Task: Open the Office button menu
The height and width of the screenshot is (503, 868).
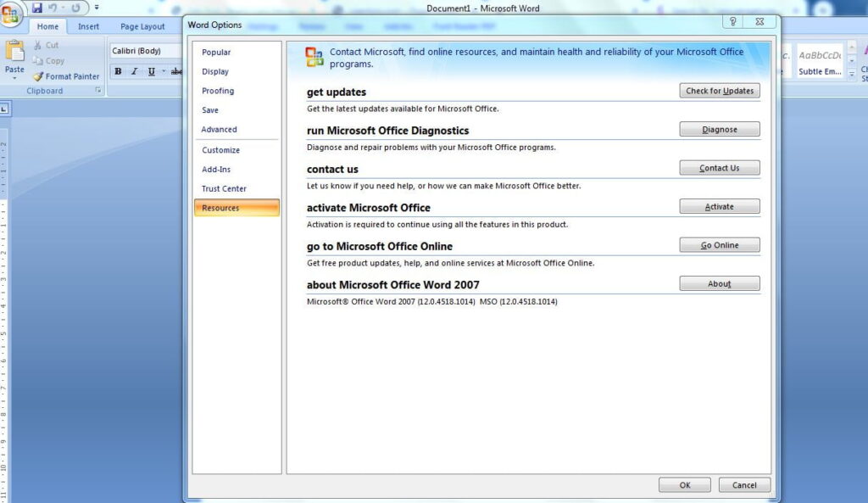Action: point(10,14)
